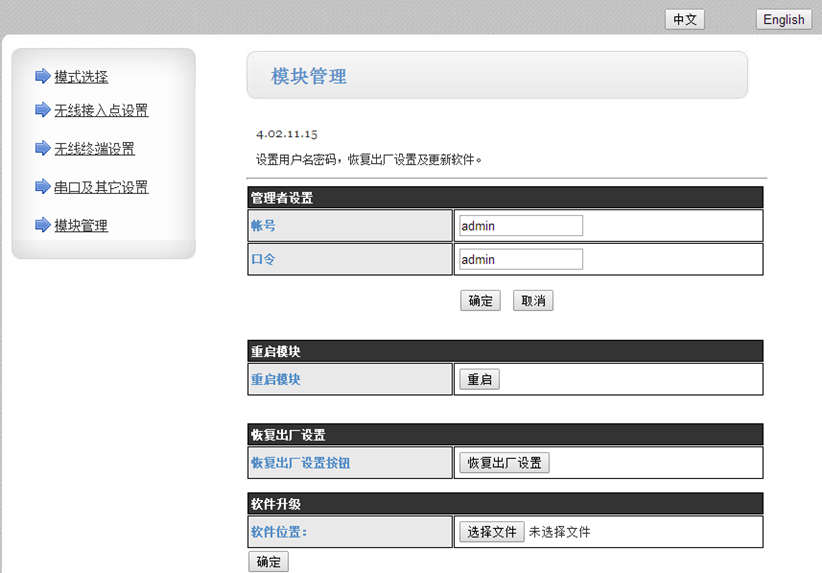
Task: Click 选择文件 to choose firmware file
Action: pyautogui.click(x=491, y=532)
